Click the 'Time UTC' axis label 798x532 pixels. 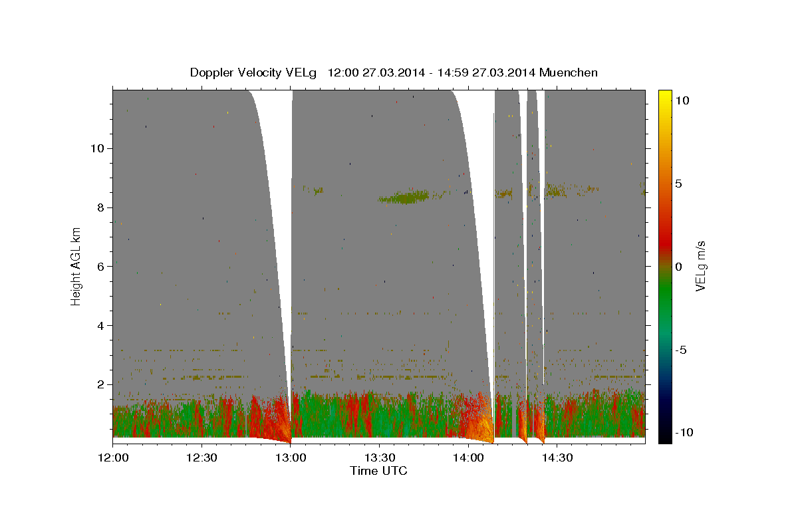point(378,471)
